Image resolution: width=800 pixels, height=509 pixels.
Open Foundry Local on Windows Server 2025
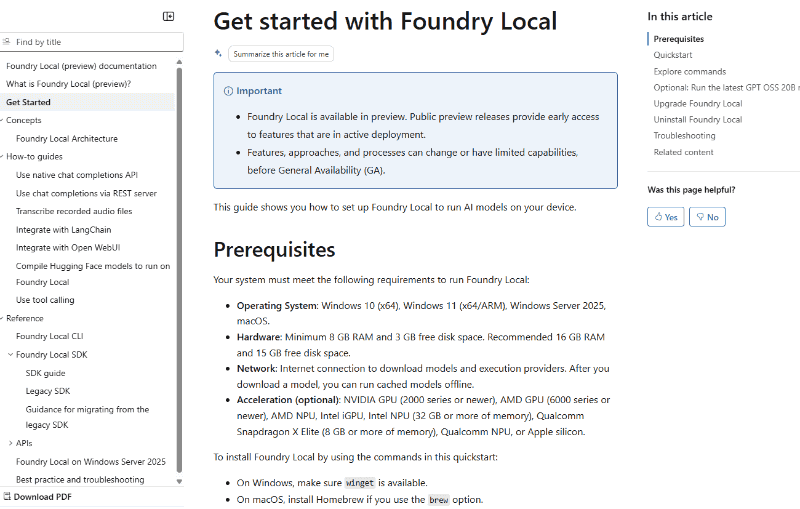pos(91,462)
